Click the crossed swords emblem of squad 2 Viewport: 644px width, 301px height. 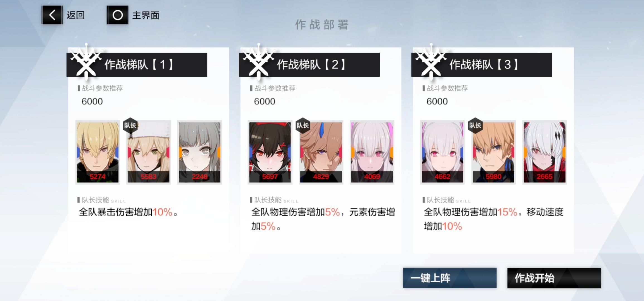tap(259, 62)
